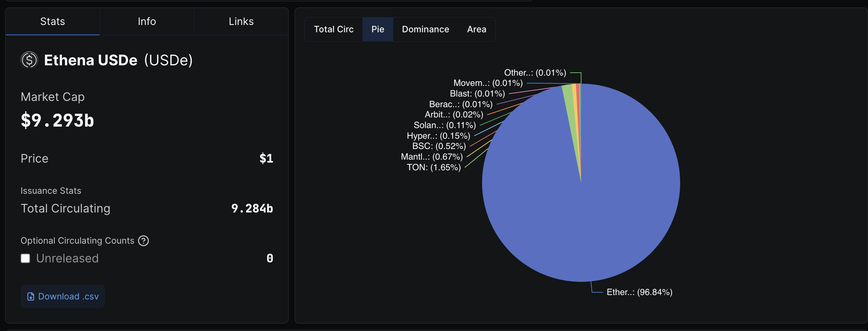Download the .csv data file
Screen dimensions: 868x331
(63, 297)
